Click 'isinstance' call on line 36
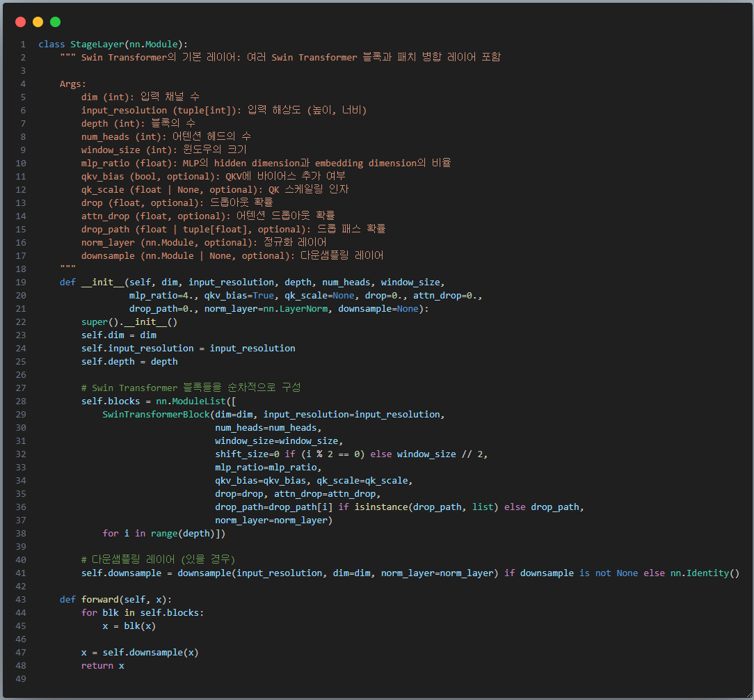Viewport: 754px width, 700px height. (x=381, y=507)
